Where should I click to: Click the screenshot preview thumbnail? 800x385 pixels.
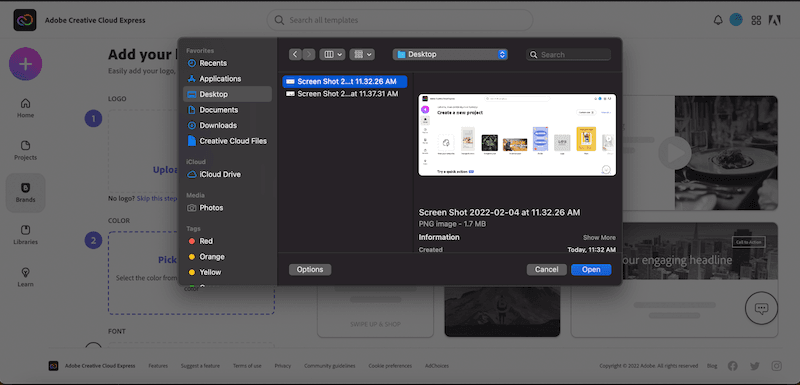point(517,135)
